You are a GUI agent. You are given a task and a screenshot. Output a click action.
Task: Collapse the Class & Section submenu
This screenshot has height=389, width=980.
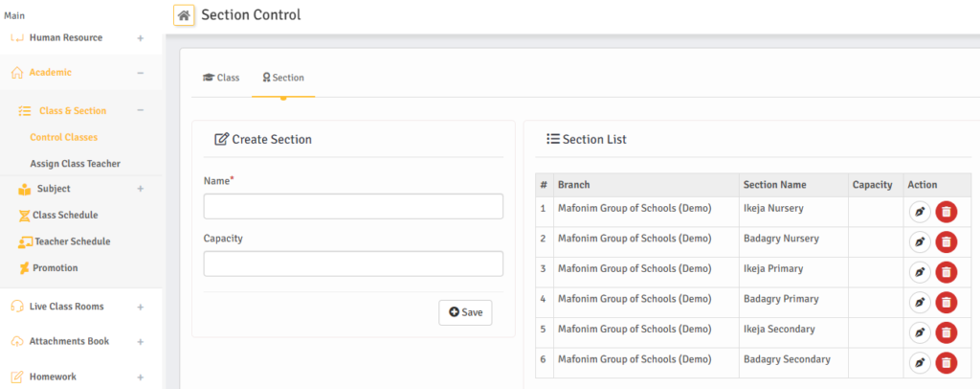[141, 110]
